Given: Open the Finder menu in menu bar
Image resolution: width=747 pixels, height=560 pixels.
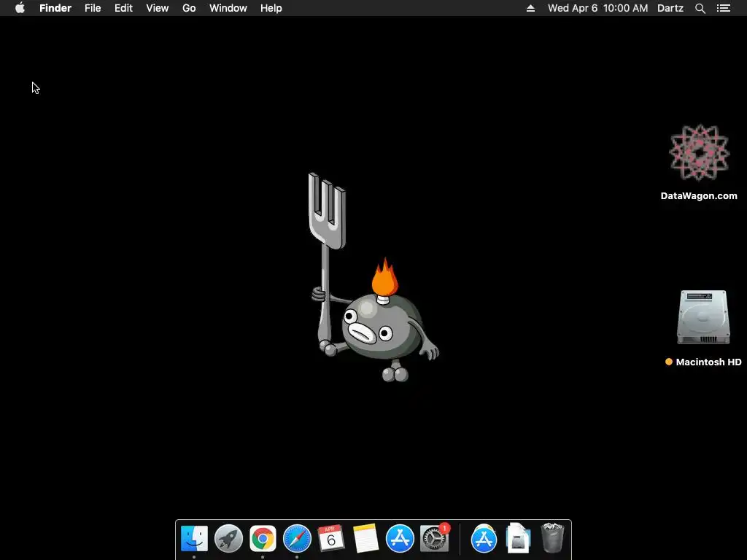Looking at the screenshot, I should [55, 8].
